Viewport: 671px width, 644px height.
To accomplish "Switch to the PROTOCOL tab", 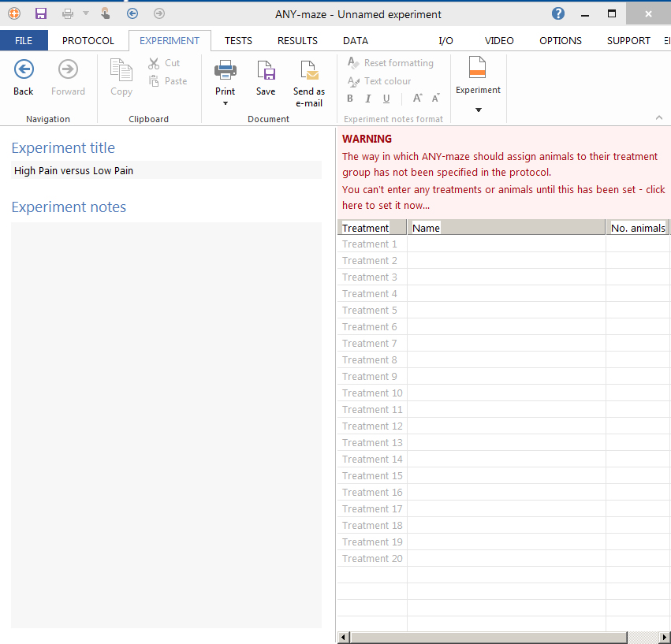I will pos(88,41).
